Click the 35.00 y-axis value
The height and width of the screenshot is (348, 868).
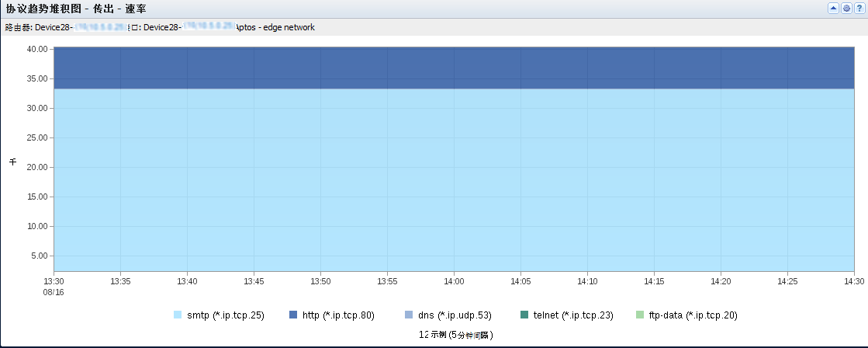(39, 78)
